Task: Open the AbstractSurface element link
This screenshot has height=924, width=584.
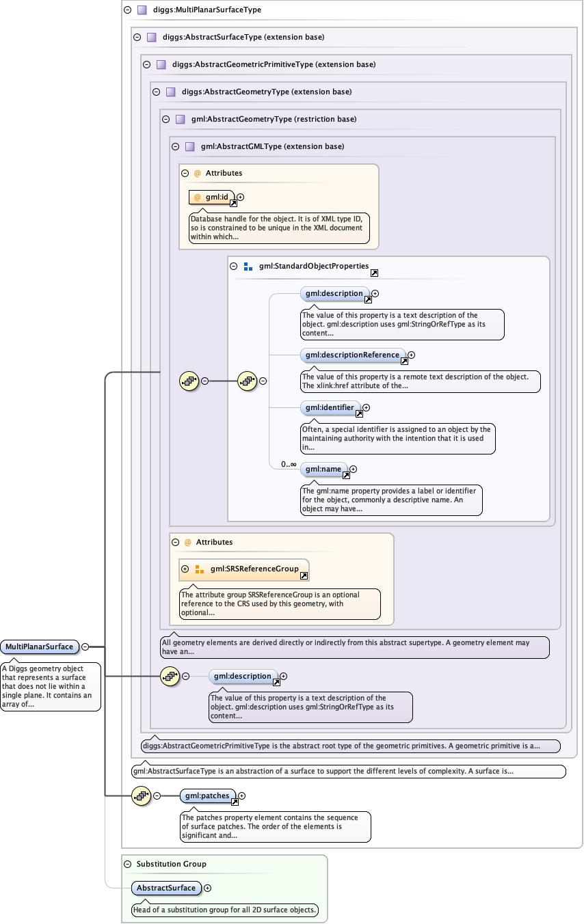Action: 165,888
